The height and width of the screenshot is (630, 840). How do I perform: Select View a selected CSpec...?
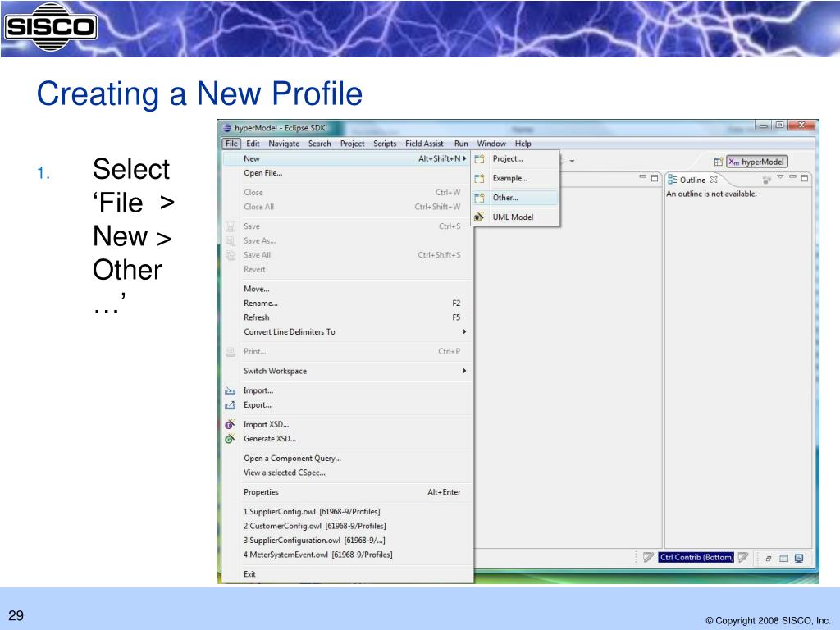click(347, 473)
